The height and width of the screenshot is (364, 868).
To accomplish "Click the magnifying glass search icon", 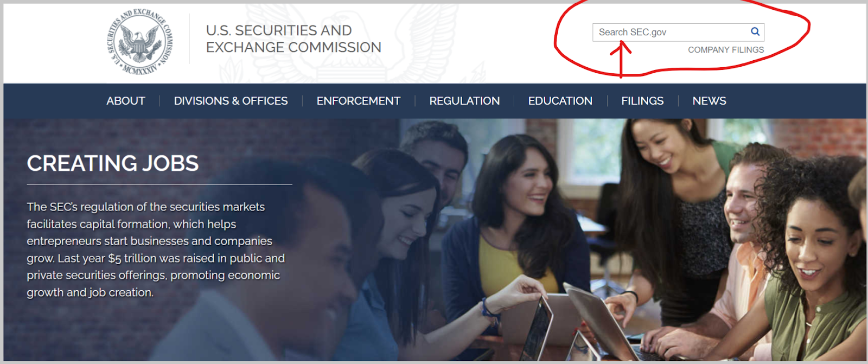I will [755, 31].
